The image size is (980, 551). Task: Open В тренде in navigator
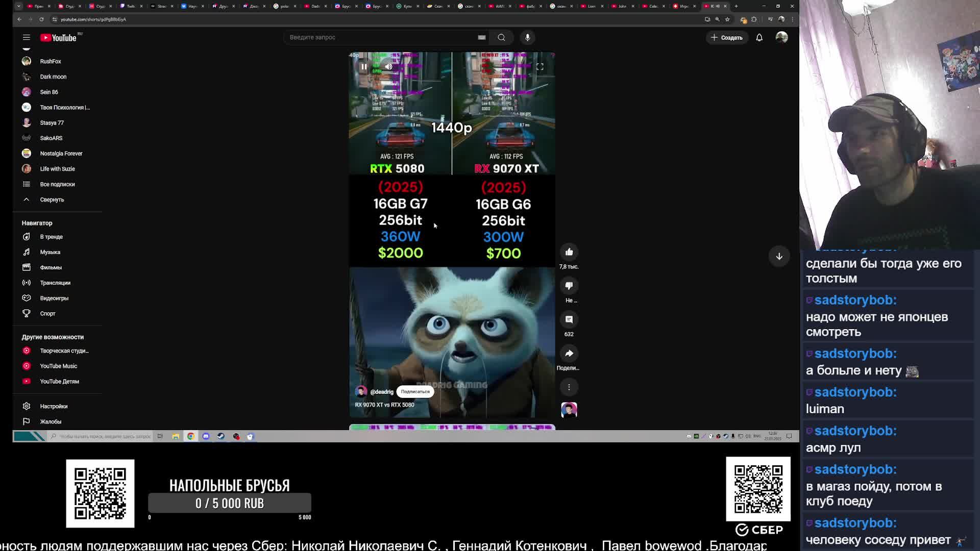click(51, 237)
